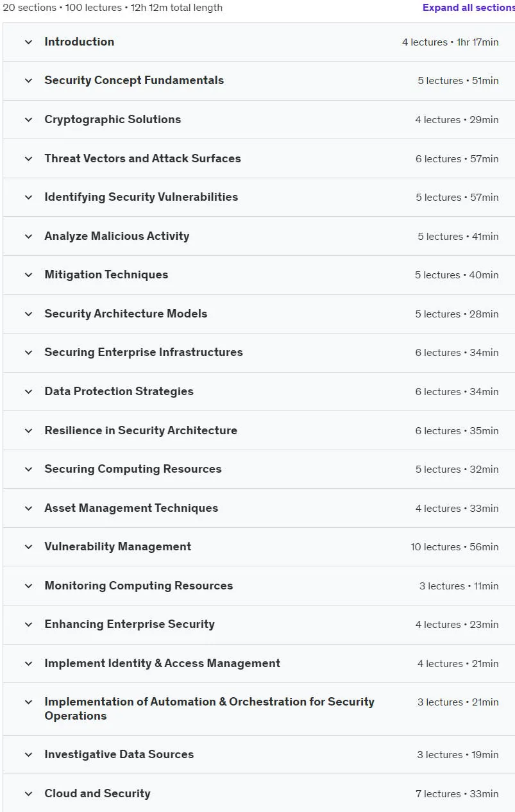Click the Security Architecture Models chevron
This screenshot has height=812, width=515.
click(x=28, y=314)
